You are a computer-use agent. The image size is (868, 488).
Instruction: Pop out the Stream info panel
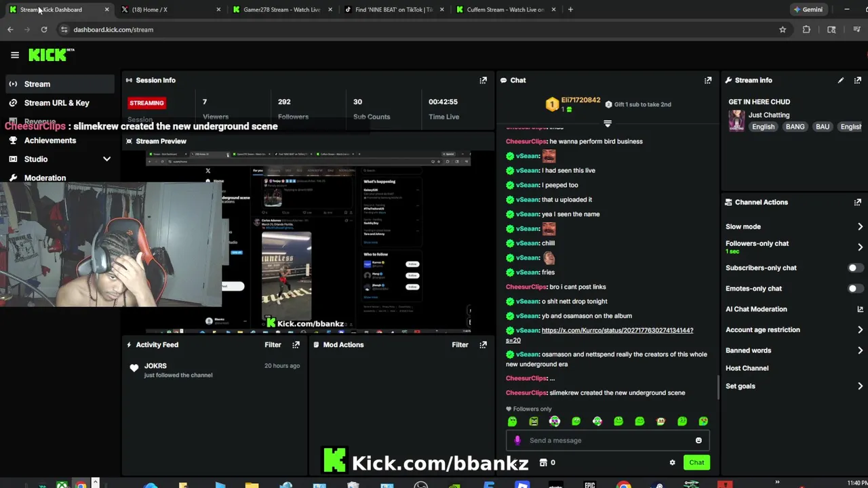pos(858,80)
